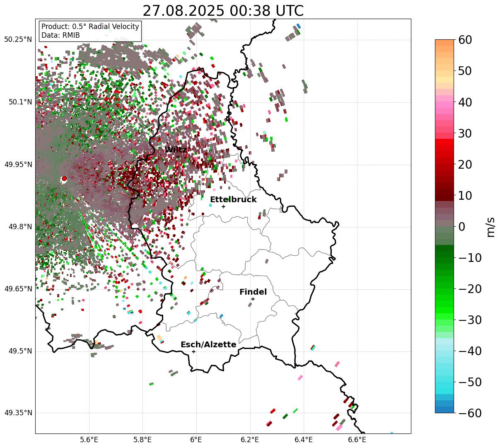Image resolution: width=500 pixels, height=448 pixels.
Task: Click the 49.5°N latitude label
Action: [x=20, y=351]
